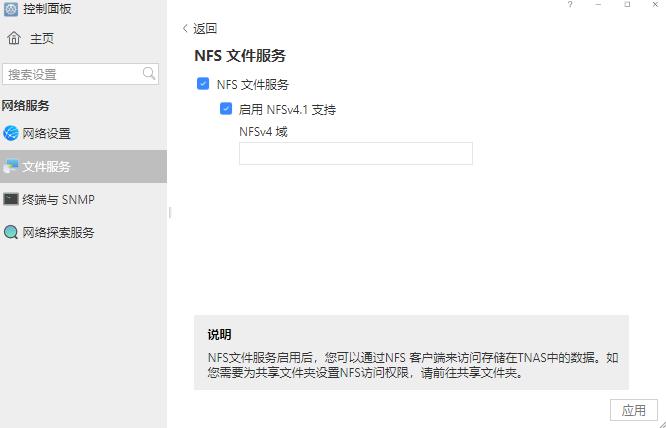Image resolution: width=666 pixels, height=428 pixels.
Task: Collapse sidebar using the divider handle
Action: 169,212
